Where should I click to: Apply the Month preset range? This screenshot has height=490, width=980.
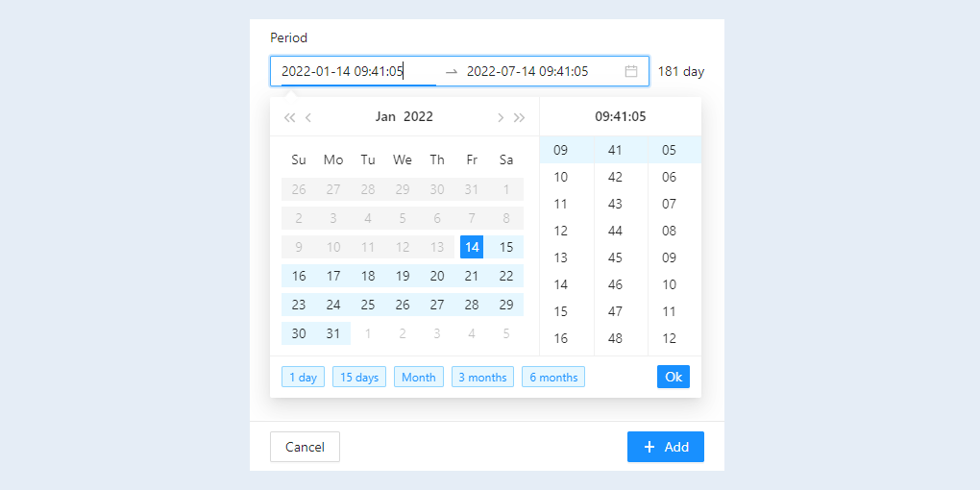click(419, 377)
